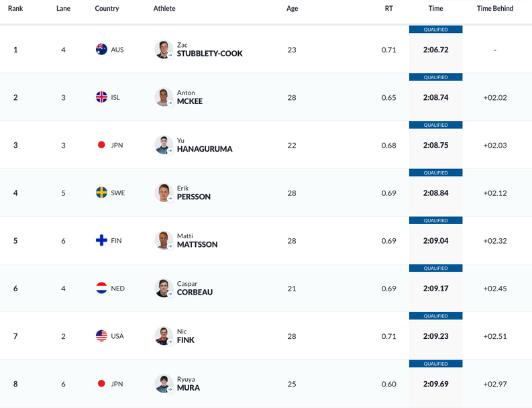Click the Qualified badge above 2:06.72
Image resolution: width=532 pixels, height=408 pixels.
[435, 30]
